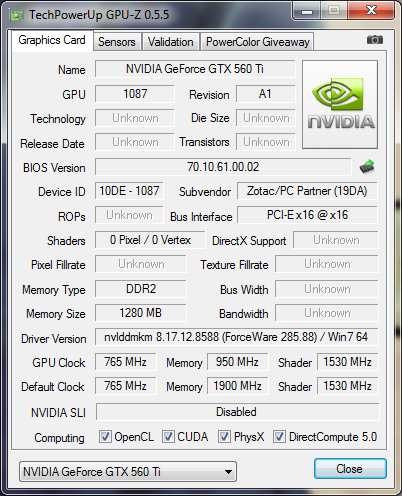Screen dimensions: 402x496
Task: Click the Revision value A1
Action: point(266,94)
